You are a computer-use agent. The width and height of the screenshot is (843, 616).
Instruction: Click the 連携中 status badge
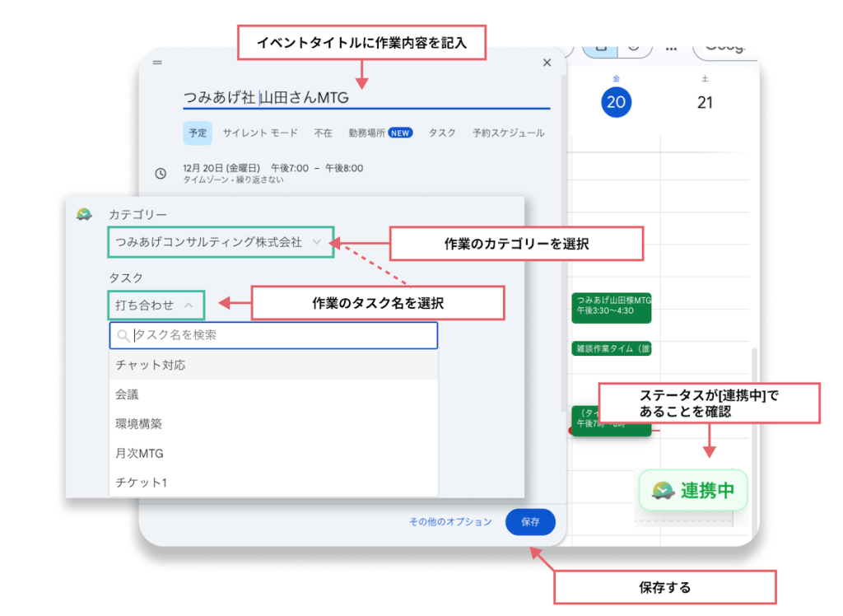pos(693,492)
